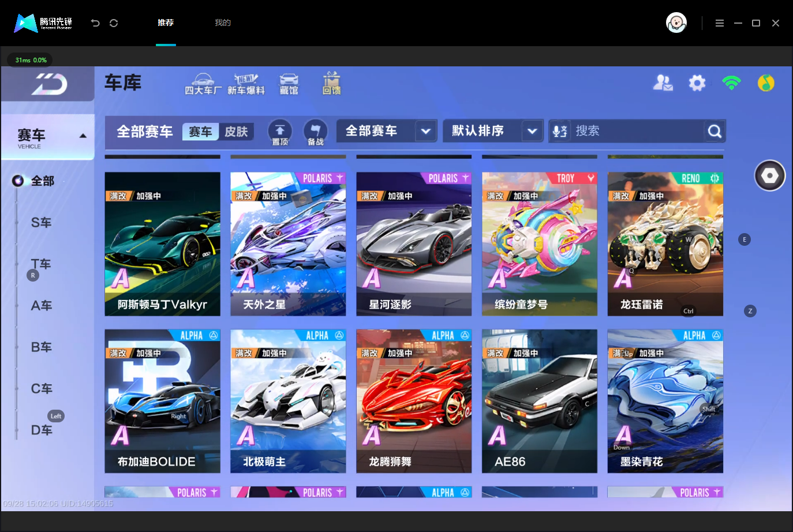Click the refresh icon in title bar
Screen dimensions: 793x532
[x=114, y=23]
